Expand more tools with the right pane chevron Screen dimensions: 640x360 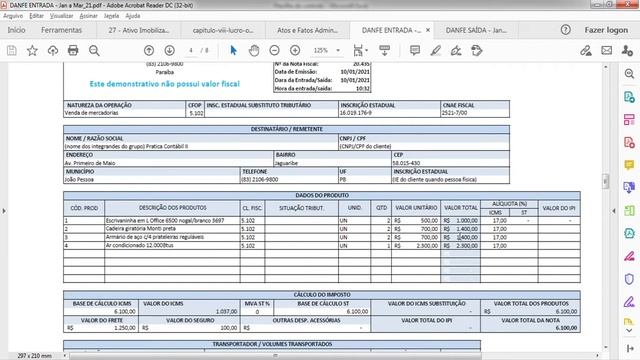(629, 330)
